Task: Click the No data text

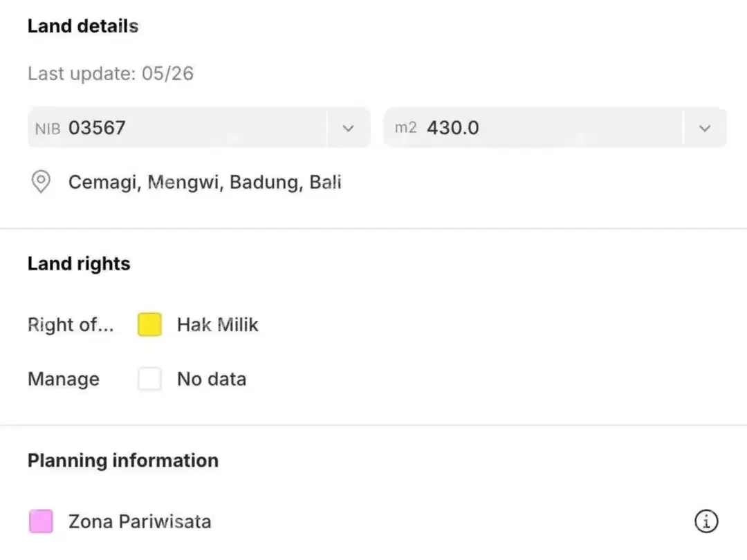Action: (212, 379)
